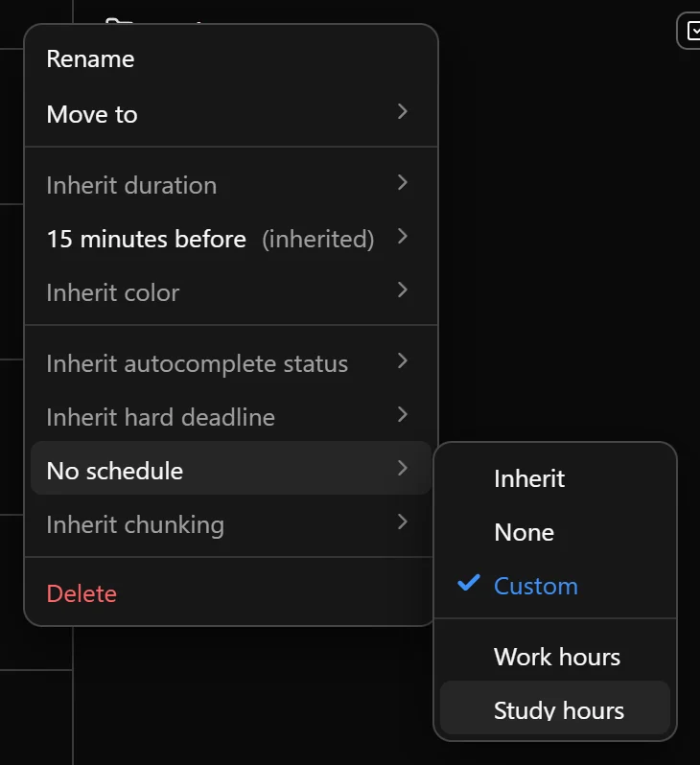Choose the Study hours schedule
Screen dimensions: 700x765
point(555,707)
